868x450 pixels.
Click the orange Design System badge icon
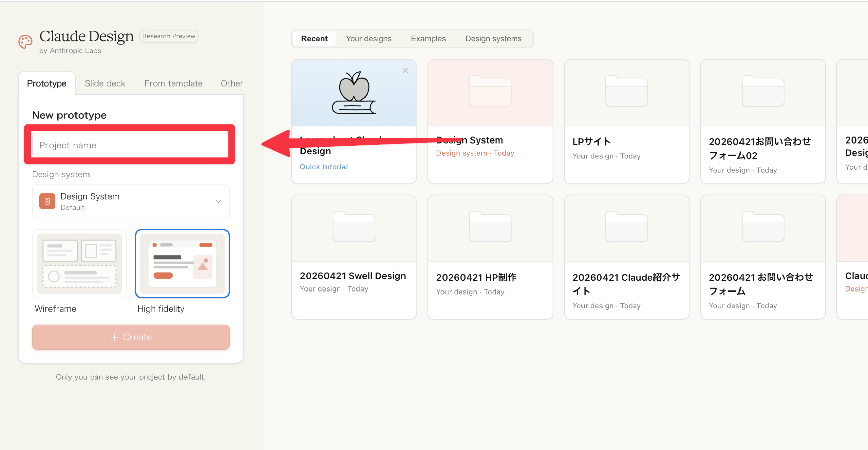tap(47, 201)
